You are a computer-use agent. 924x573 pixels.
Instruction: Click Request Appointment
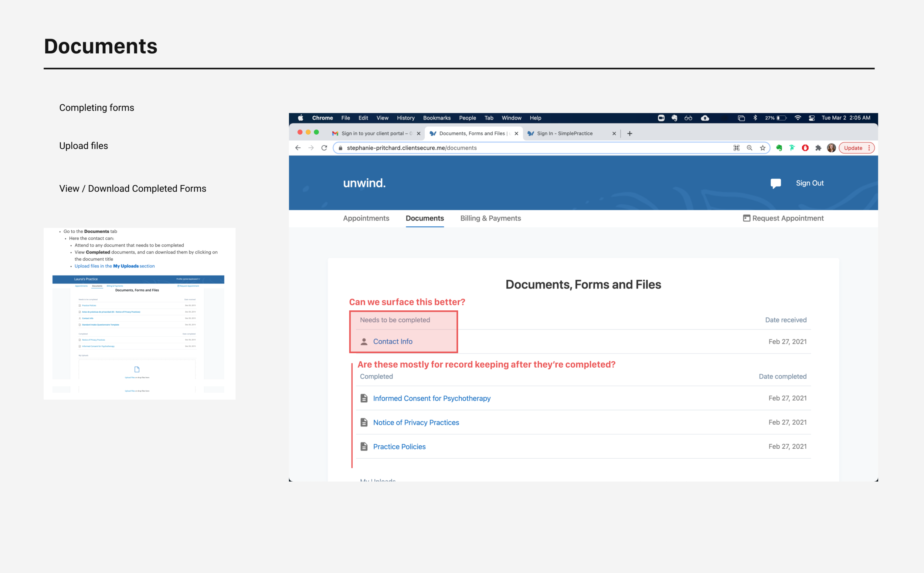[783, 218]
